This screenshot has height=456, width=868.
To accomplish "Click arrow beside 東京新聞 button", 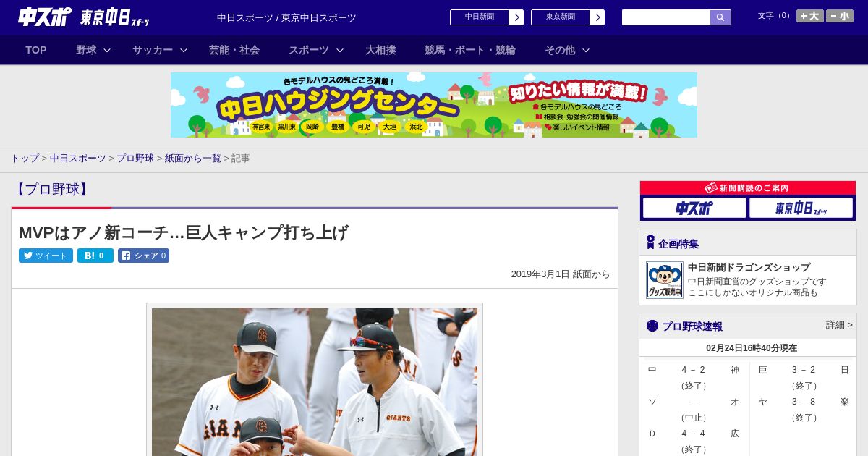I will pyautogui.click(x=597, y=17).
